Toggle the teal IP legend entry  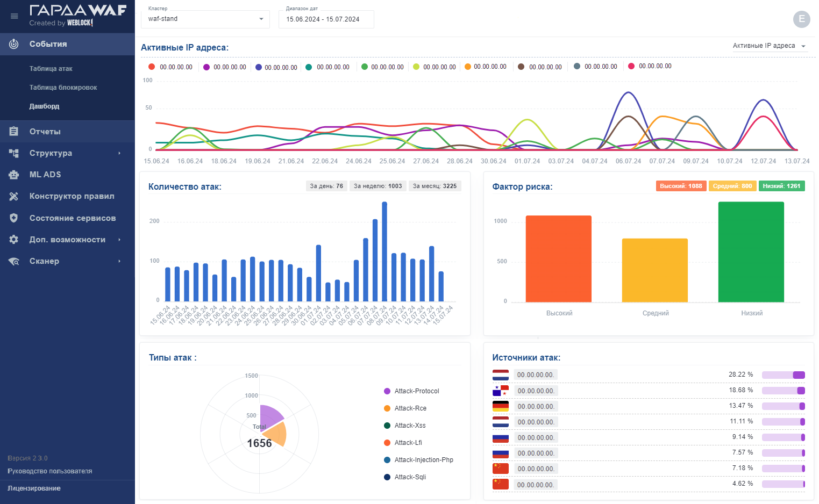pyautogui.click(x=327, y=67)
